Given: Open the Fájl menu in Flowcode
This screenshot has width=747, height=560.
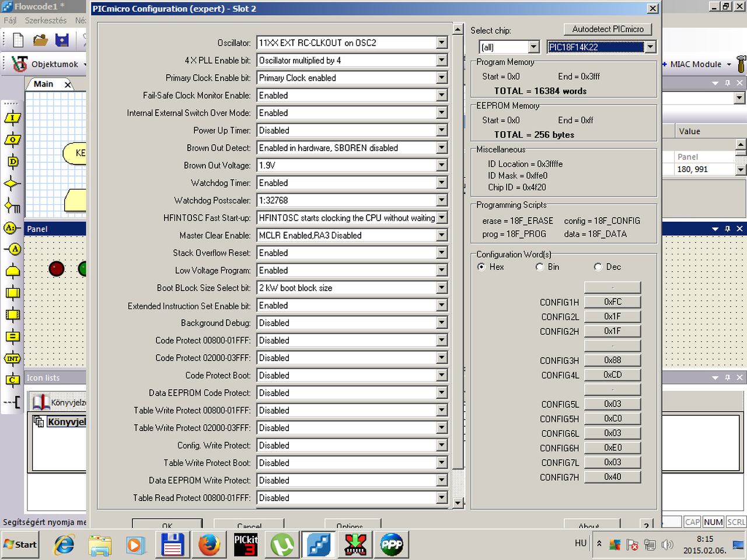Looking at the screenshot, I should (11, 20).
